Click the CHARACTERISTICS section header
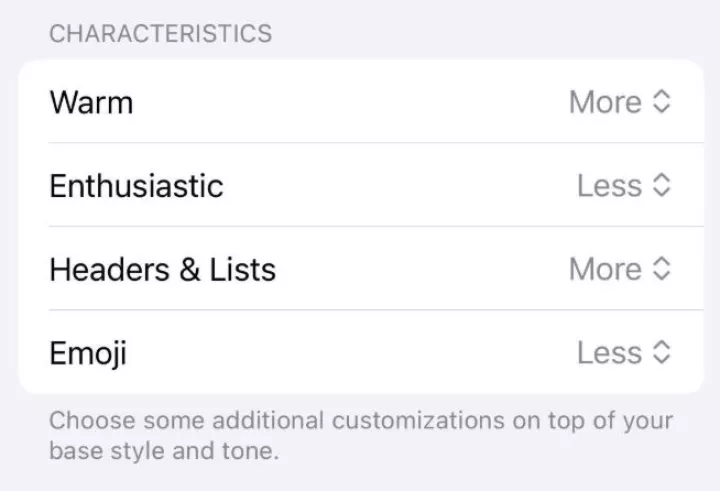 point(160,33)
